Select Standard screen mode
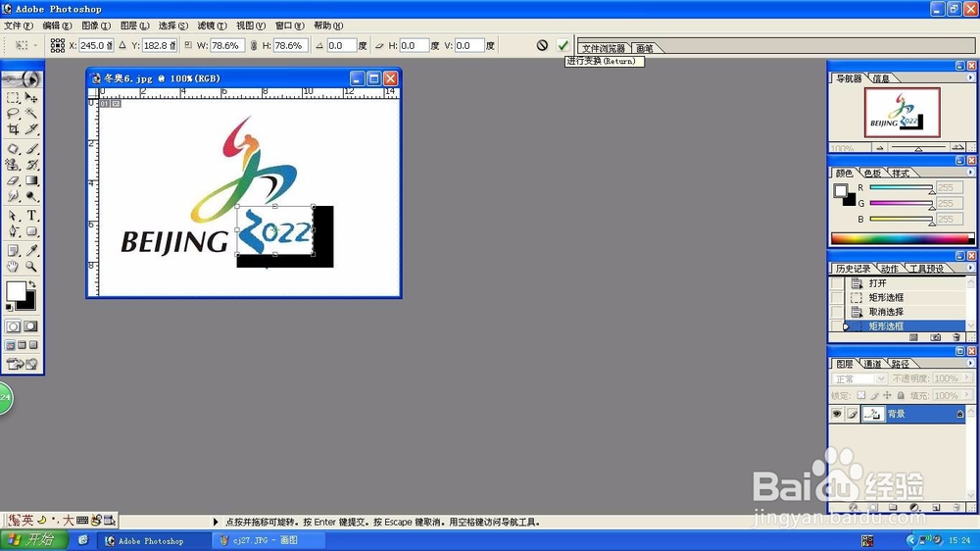This screenshot has width=980, height=551. [x=11, y=345]
